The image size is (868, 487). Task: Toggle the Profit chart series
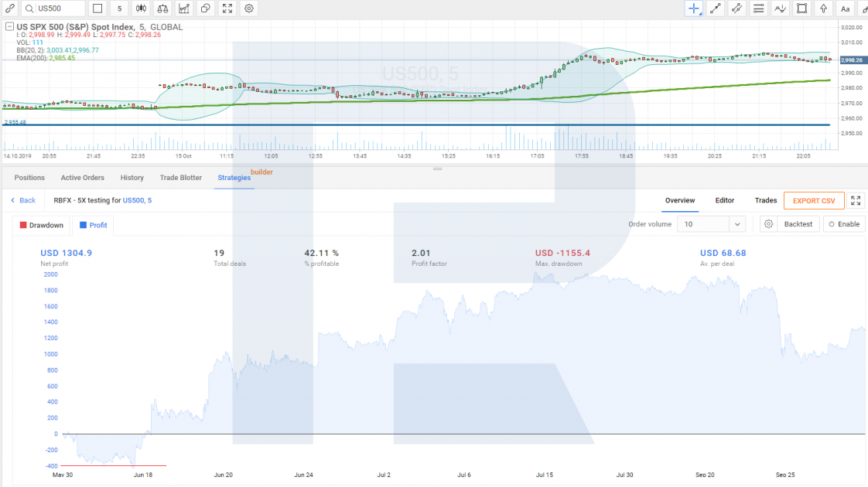point(93,225)
